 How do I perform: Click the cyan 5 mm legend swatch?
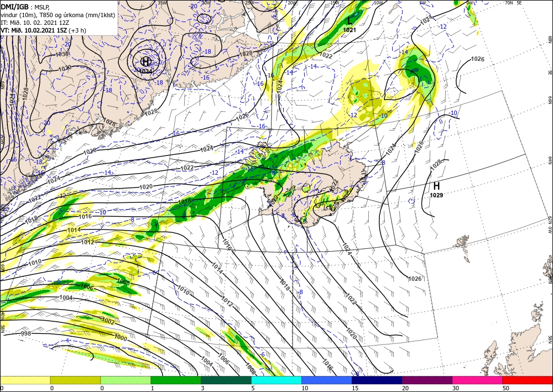tap(276, 380)
